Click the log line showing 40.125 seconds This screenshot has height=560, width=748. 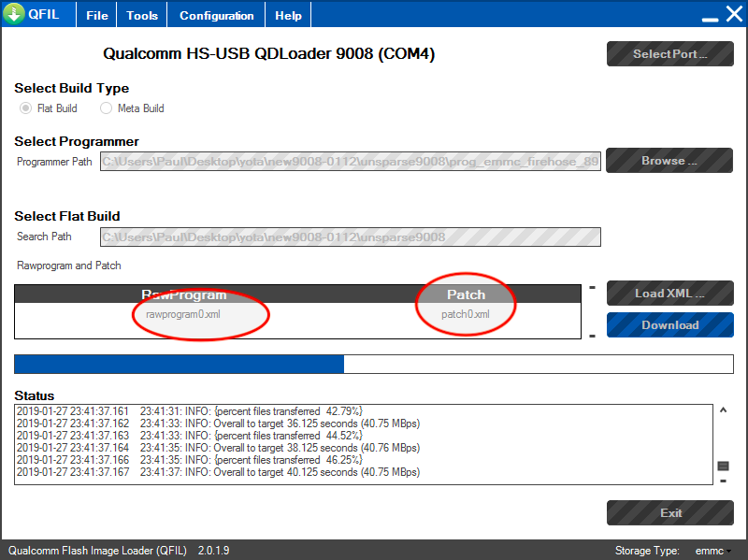pyautogui.click(x=218, y=472)
